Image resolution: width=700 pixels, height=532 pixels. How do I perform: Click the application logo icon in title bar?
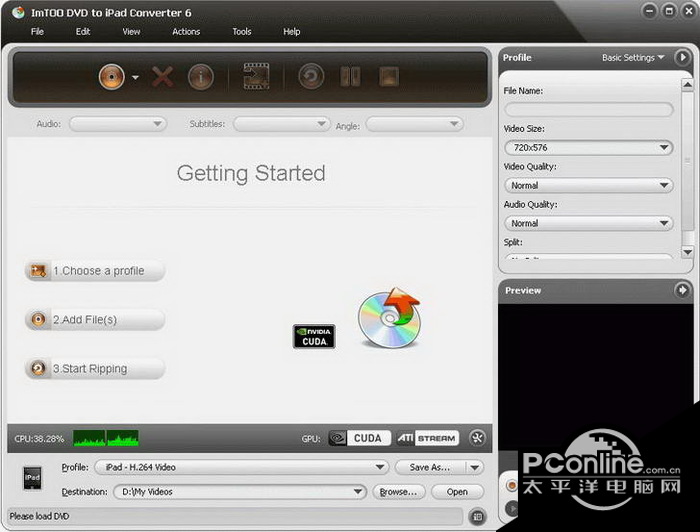(18, 12)
